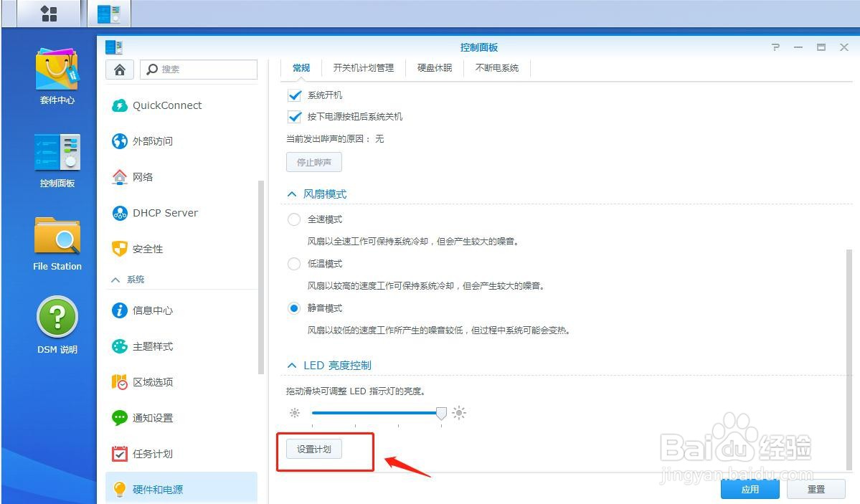860x504 pixels.
Task: Click the LED brightness slider handle
Action: [x=441, y=414]
